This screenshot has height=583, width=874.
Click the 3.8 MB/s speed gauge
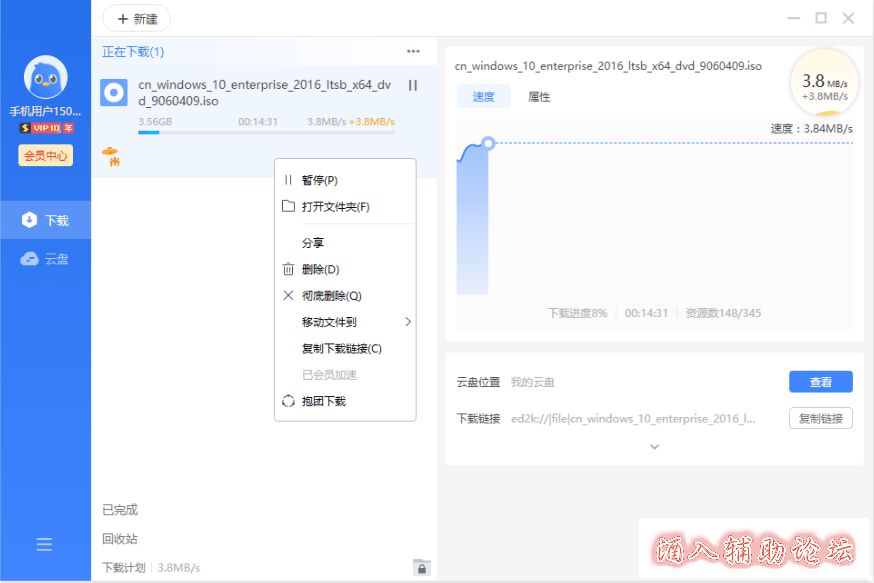(x=824, y=83)
